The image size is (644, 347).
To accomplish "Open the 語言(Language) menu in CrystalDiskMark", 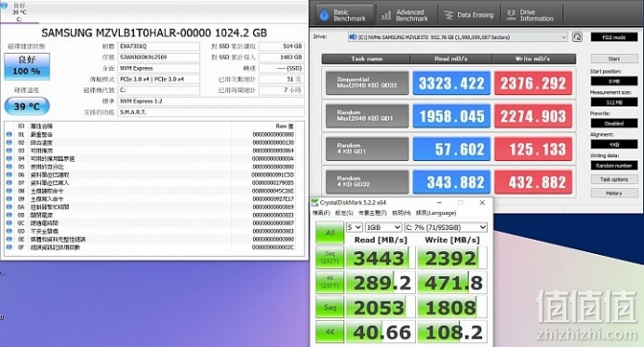I will [436, 213].
